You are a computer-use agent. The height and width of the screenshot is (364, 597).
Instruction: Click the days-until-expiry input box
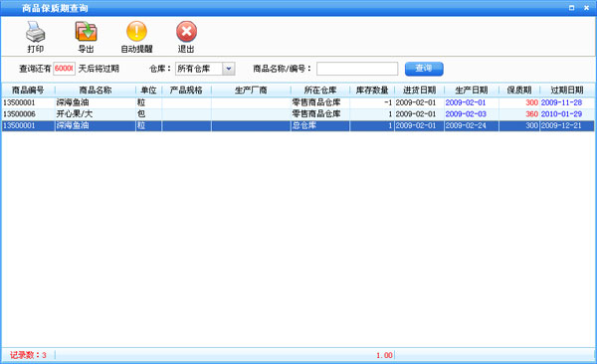pos(64,69)
